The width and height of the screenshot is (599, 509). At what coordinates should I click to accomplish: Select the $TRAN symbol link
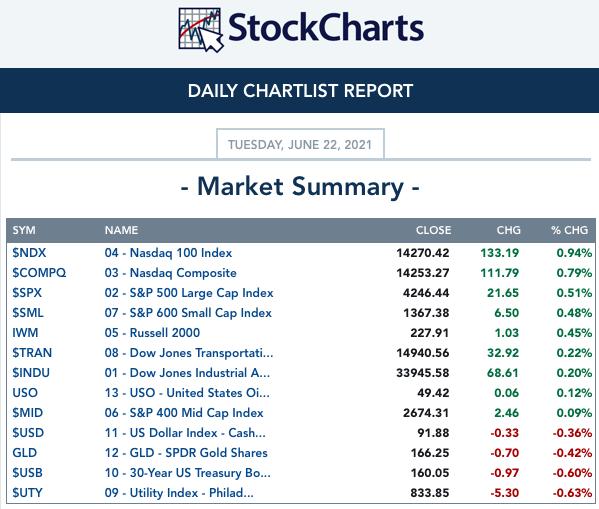point(32,353)
